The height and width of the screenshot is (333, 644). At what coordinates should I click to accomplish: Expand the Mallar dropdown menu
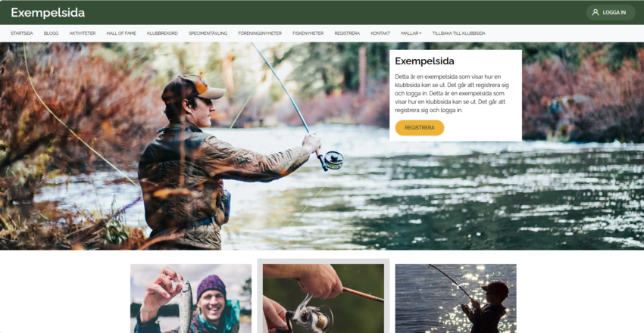point(411,33)
